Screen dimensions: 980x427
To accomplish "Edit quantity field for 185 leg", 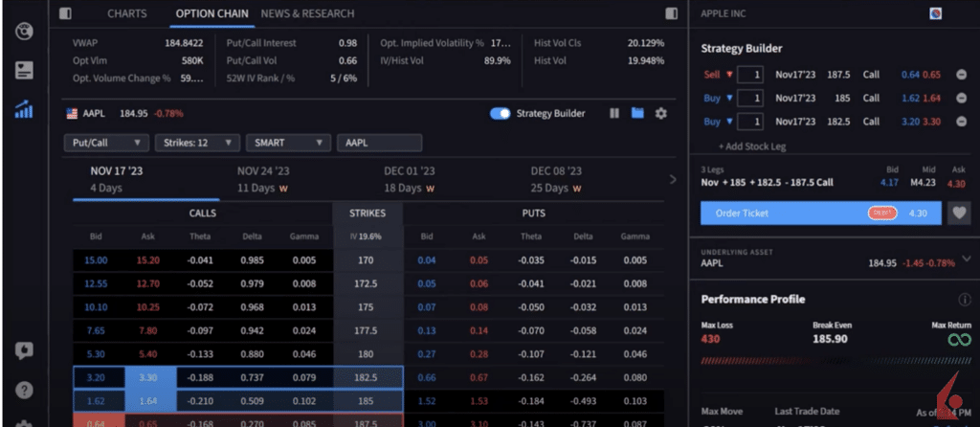I will click(x=750, y=99).
